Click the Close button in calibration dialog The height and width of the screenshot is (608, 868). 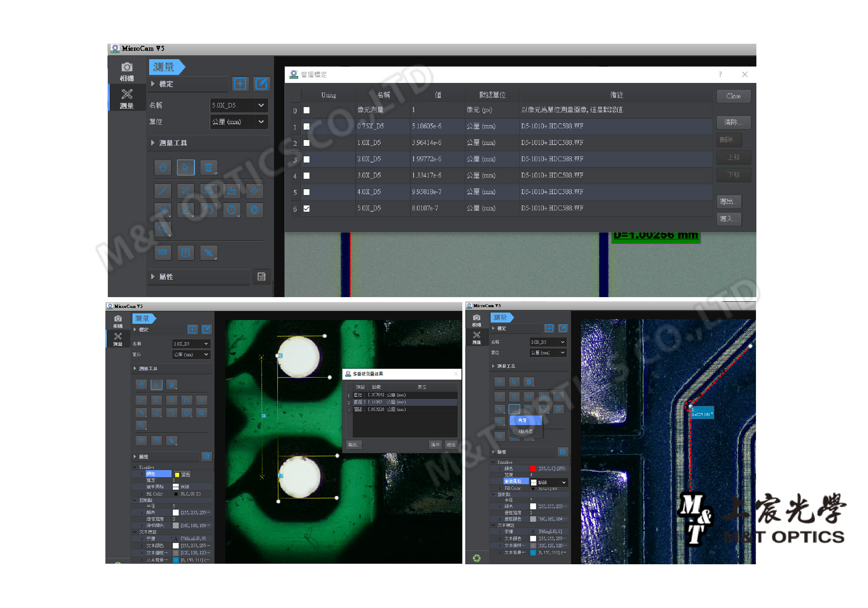[x=733, y=96]
